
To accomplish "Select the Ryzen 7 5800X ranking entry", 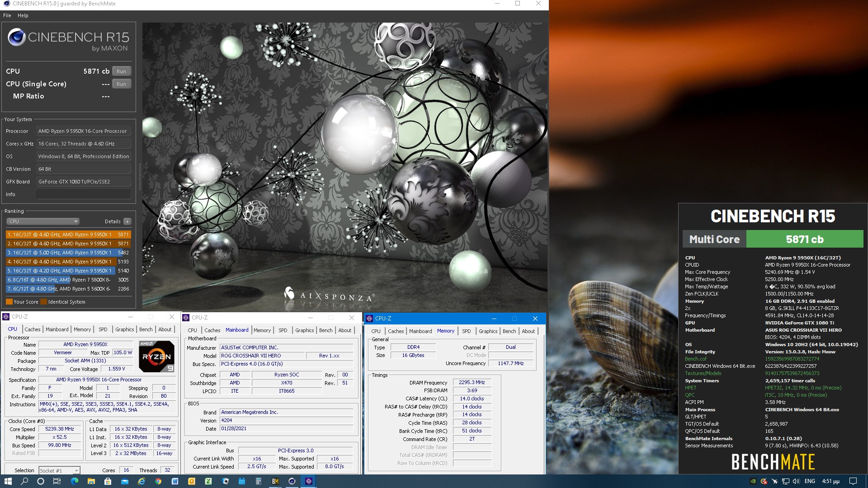I will pyautogui.click(x=68, y=280).
